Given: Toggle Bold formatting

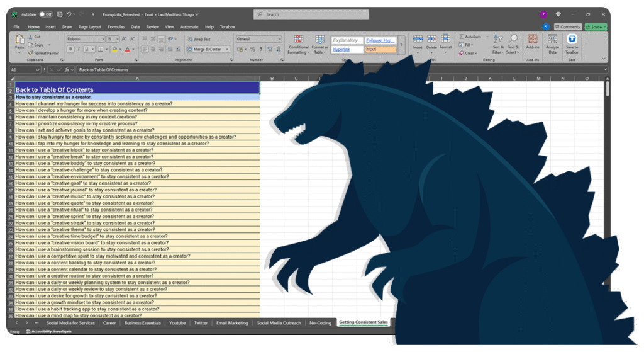Looking at the screenshot, I should click(70, 49).
